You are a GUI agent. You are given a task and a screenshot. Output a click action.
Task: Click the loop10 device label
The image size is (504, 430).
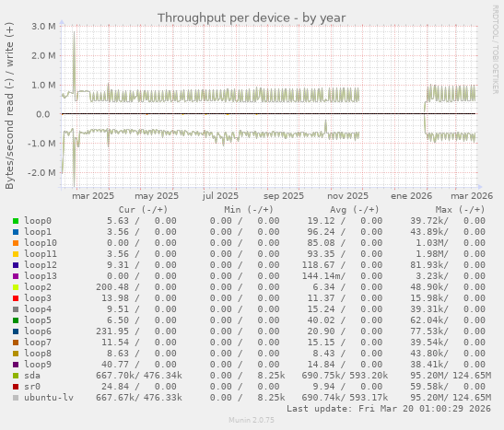(41, 243)
